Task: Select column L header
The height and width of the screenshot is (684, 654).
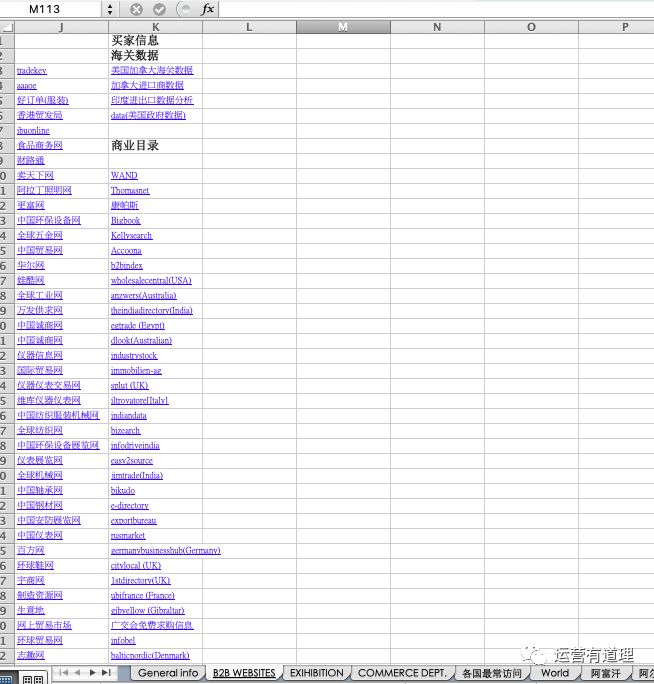Action: tap(249, 27)
